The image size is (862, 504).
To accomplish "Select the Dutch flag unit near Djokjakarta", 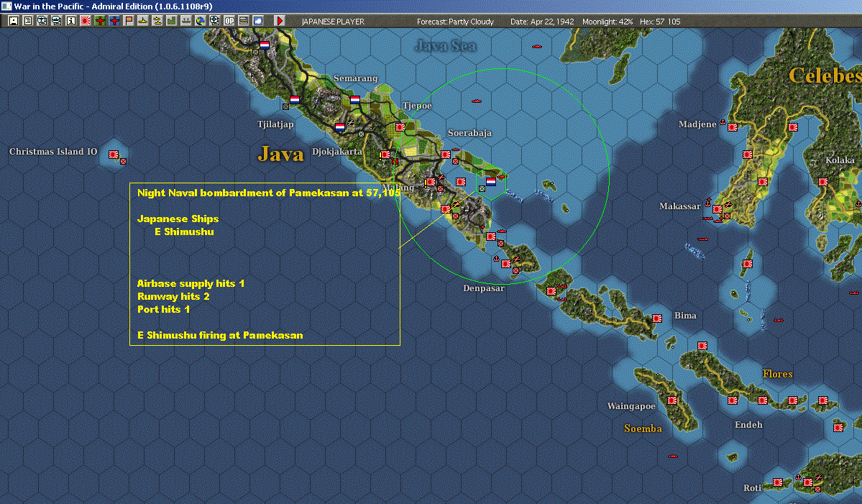I will (340, 127).
